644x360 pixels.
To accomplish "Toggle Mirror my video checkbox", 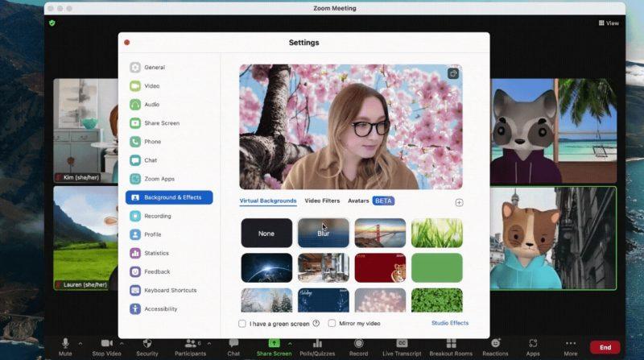I will tap(332, 324).
